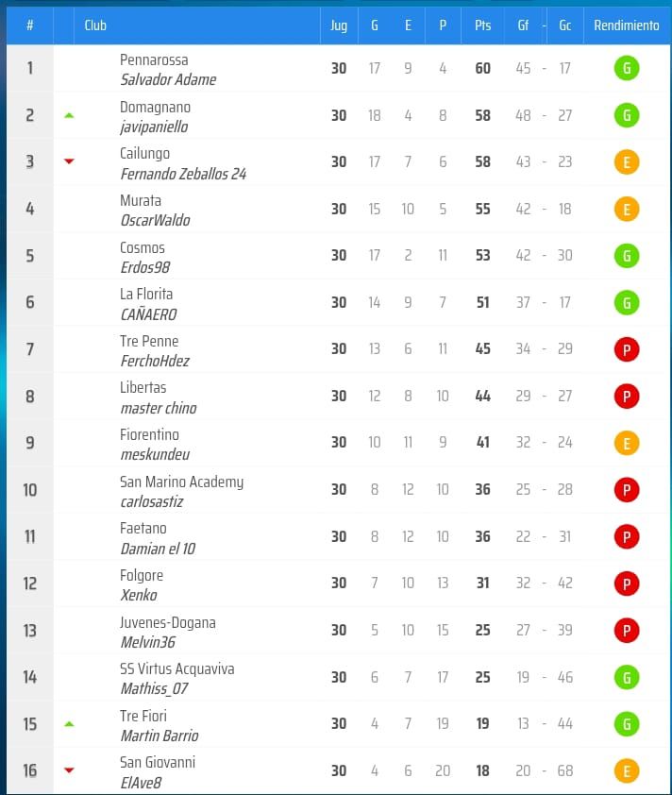The image size is (672, 795).
Task: Click Tre Penne's red P performance badge
Action: tap(626, 349)
